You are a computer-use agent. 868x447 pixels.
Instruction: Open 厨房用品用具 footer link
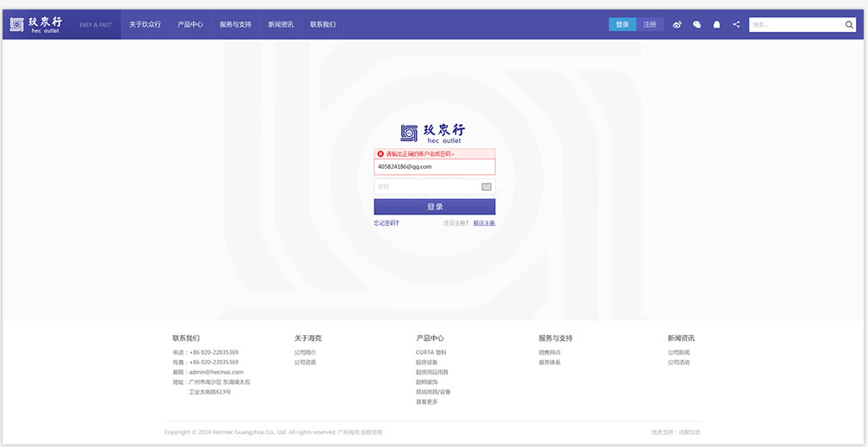[x=432, y=372]
